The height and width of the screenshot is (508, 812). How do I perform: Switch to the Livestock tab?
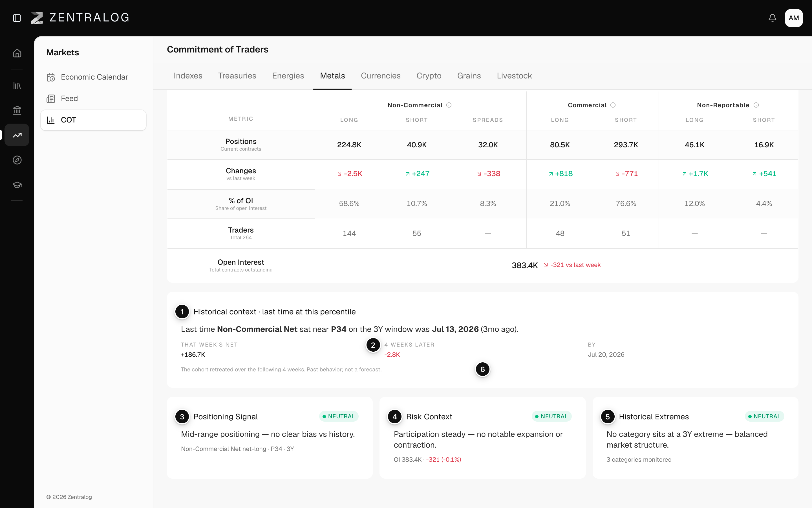(x=514, y=76)
